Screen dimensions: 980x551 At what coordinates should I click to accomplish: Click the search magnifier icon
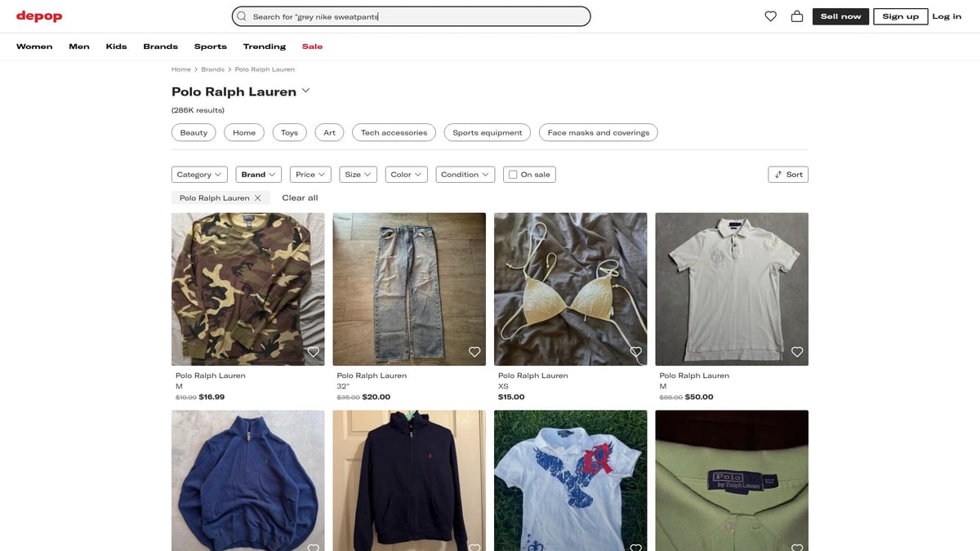coord(242,16)
